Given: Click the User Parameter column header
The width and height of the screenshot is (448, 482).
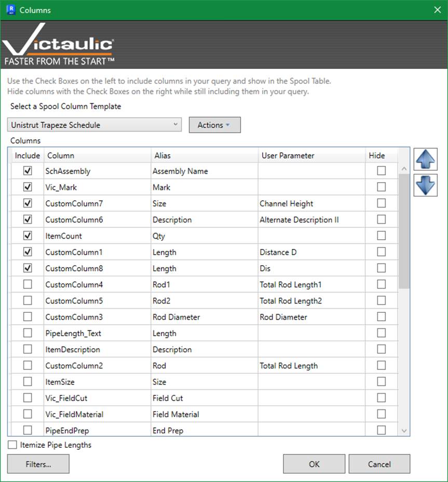Looking at the screenshot, I should pos(311,155).
